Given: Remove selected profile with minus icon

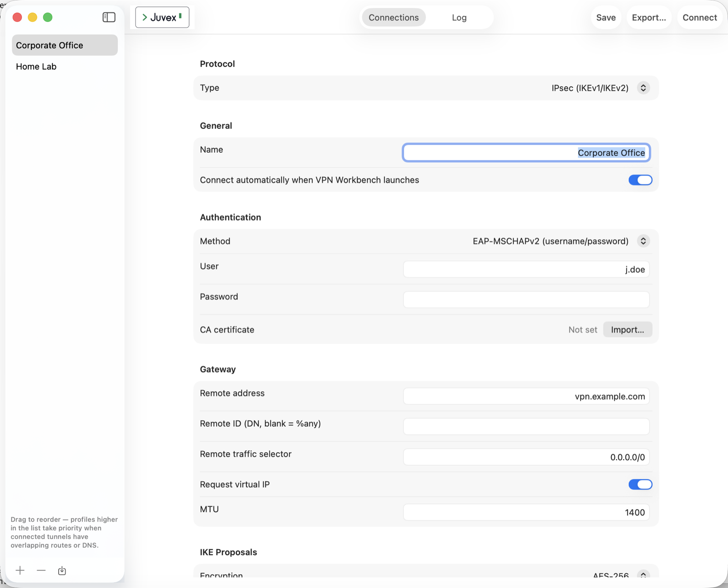Looking at the screenshot, I should 41,570.
